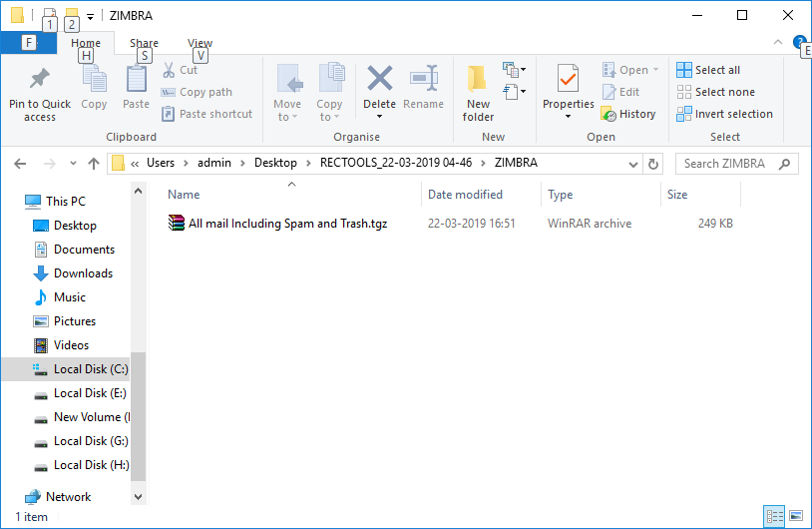Sort by Date modified column
This screenshot has height=529, width=812.
465,195
